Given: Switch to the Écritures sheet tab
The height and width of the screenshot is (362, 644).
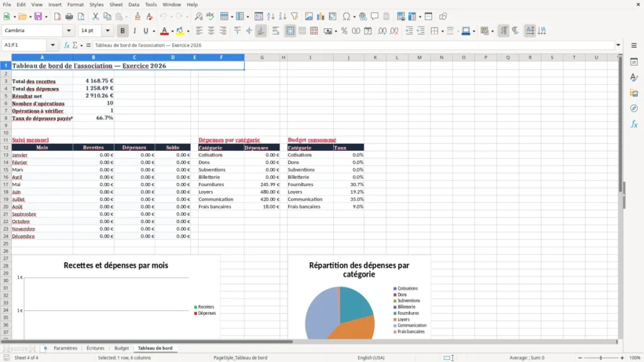Looking at the screenshot, I should coord(96,348).
